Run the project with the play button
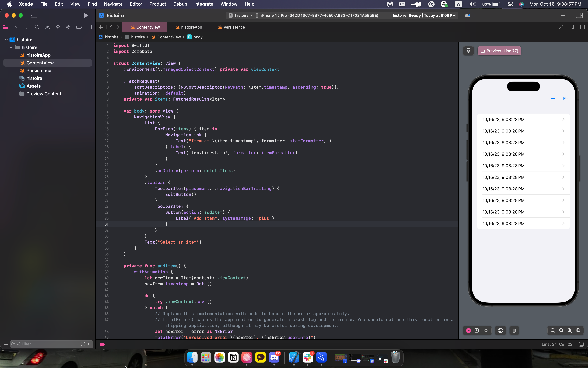Viewport: 588px width, 368px height. pyautogui.click(x=86, y=16)
